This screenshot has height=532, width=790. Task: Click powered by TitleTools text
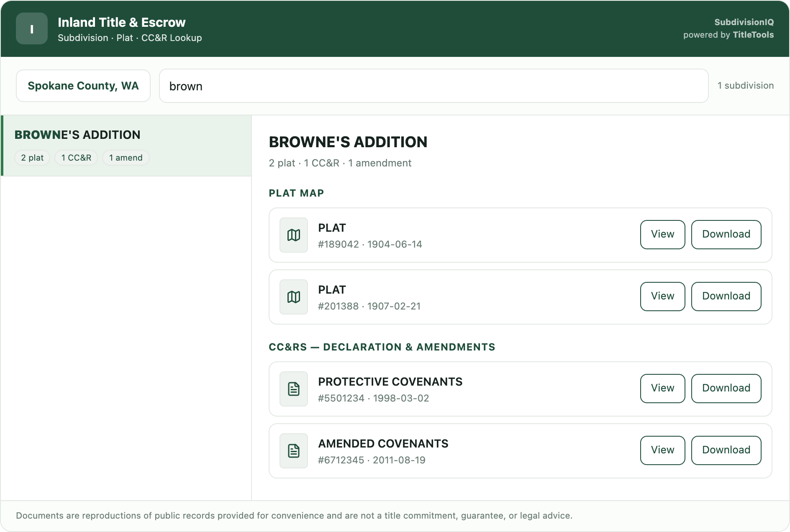tap(728, 35)
